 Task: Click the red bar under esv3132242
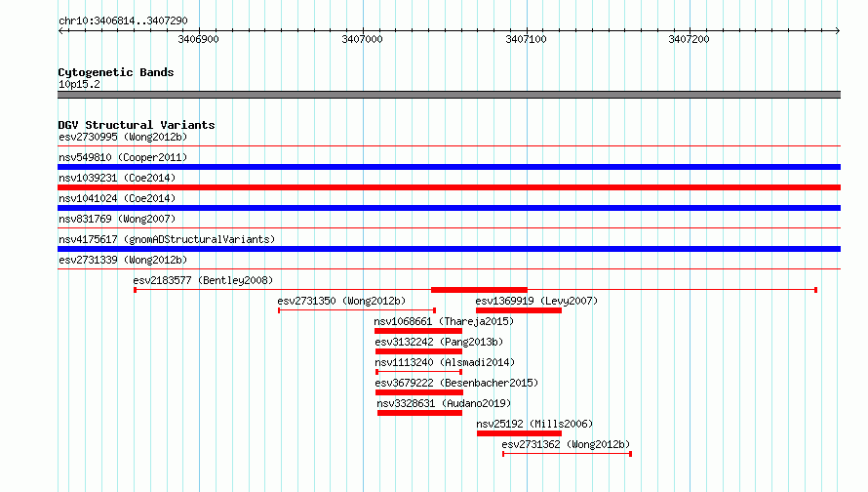[418, 351]
